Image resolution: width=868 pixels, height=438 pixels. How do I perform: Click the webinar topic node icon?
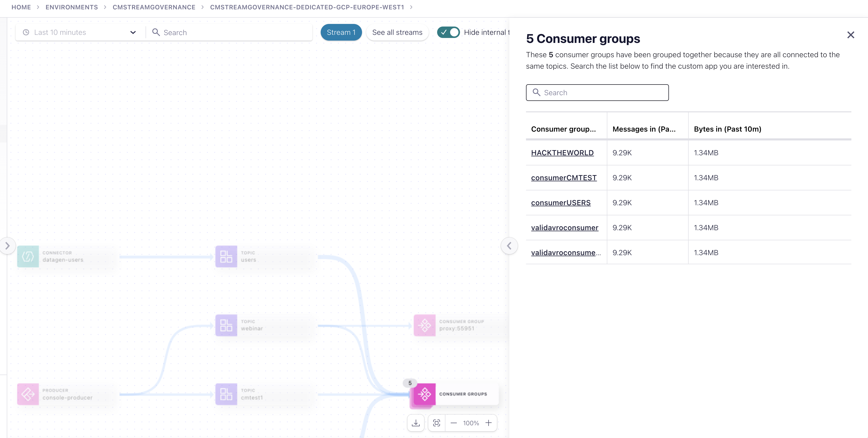coord(226,325)
